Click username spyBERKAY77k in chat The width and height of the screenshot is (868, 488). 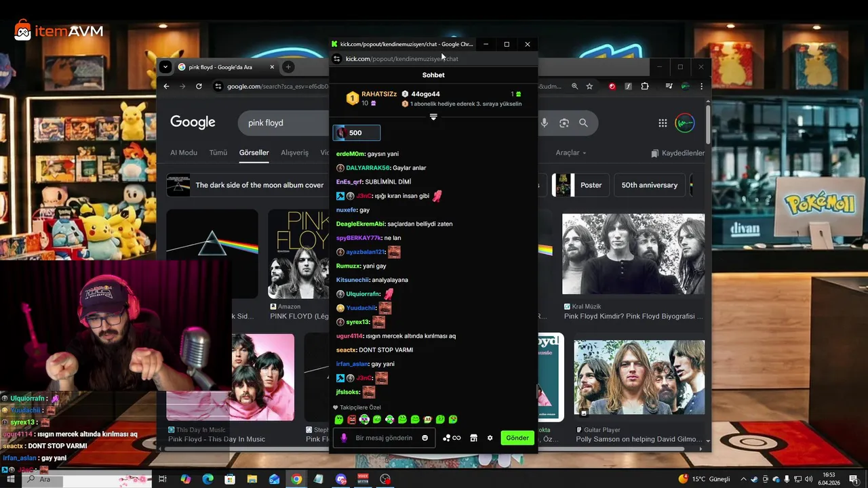[359, 238]
